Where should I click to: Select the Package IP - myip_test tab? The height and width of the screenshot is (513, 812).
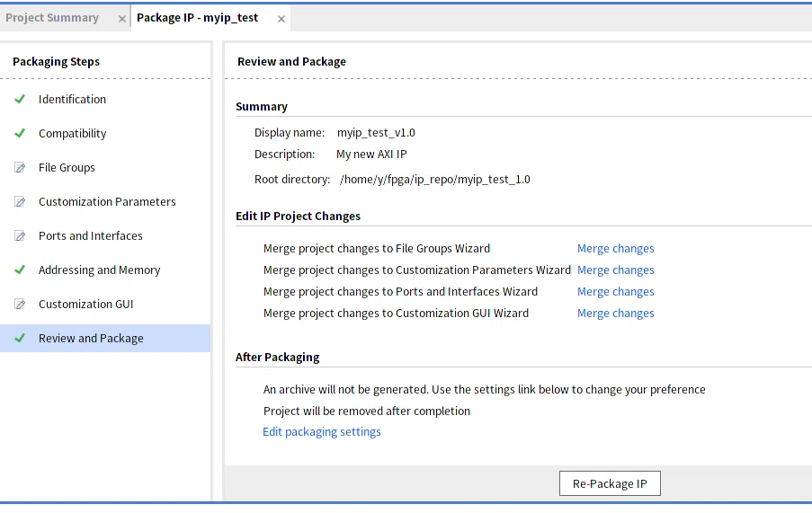click(197, 18)
